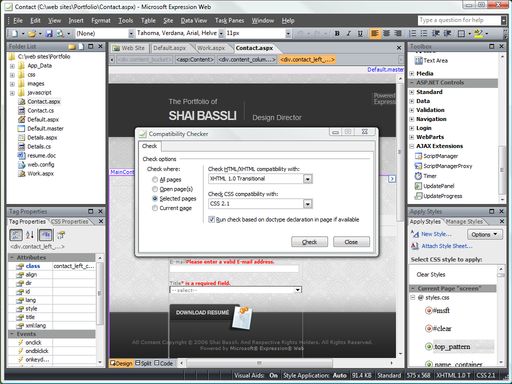Show set properties on top icon

click(x=46, y=235)
